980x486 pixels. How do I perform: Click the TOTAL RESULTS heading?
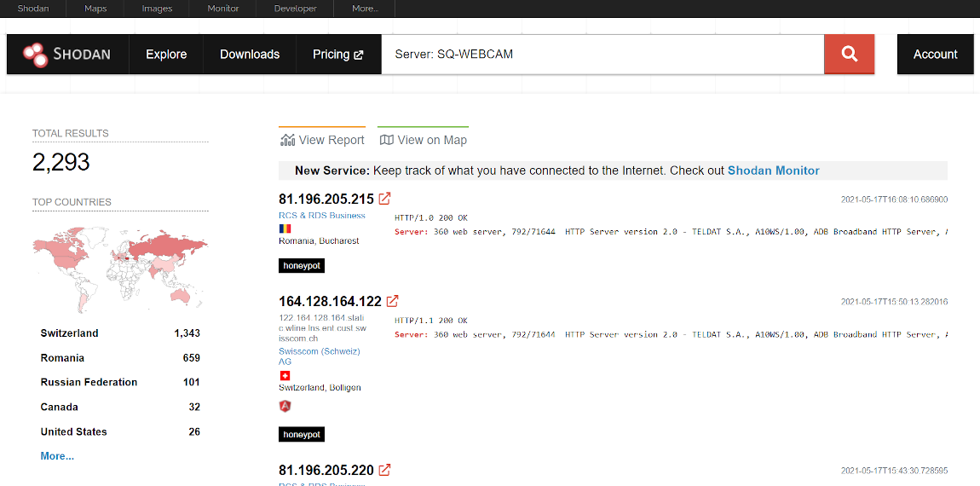(x=71, y=133)
